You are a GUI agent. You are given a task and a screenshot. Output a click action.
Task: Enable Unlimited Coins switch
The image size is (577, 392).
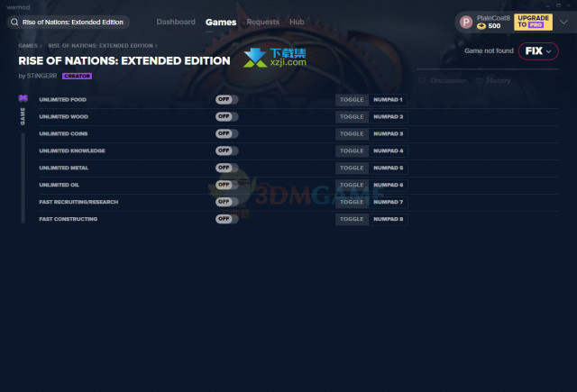pyautogui.click(x=226, y=133)
